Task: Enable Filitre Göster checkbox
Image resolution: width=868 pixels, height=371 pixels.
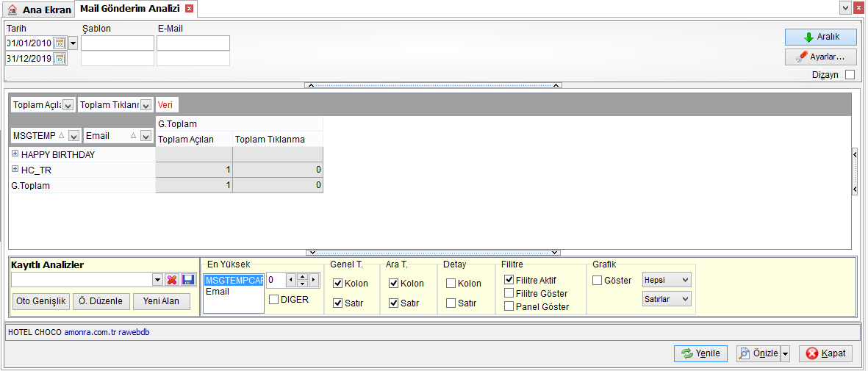Action: point(509,293)
